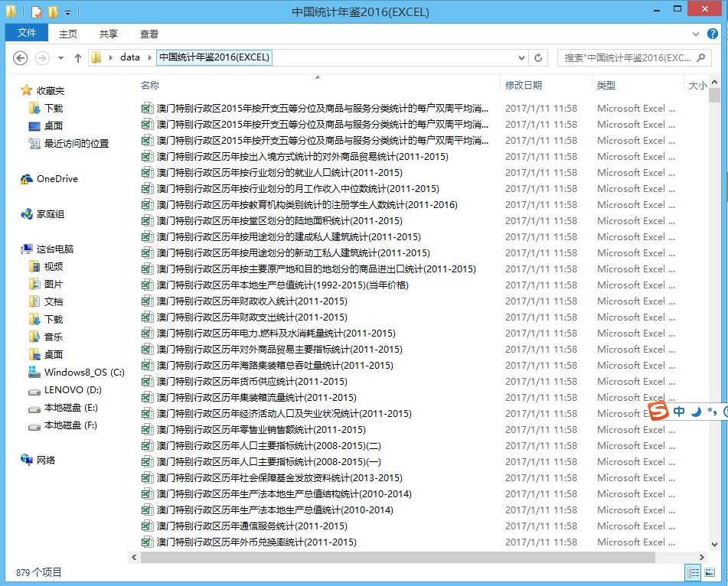Open the 音乐 folder in sidebar
This screenshot has width=728, height=586.
click(x=54, y=337)
